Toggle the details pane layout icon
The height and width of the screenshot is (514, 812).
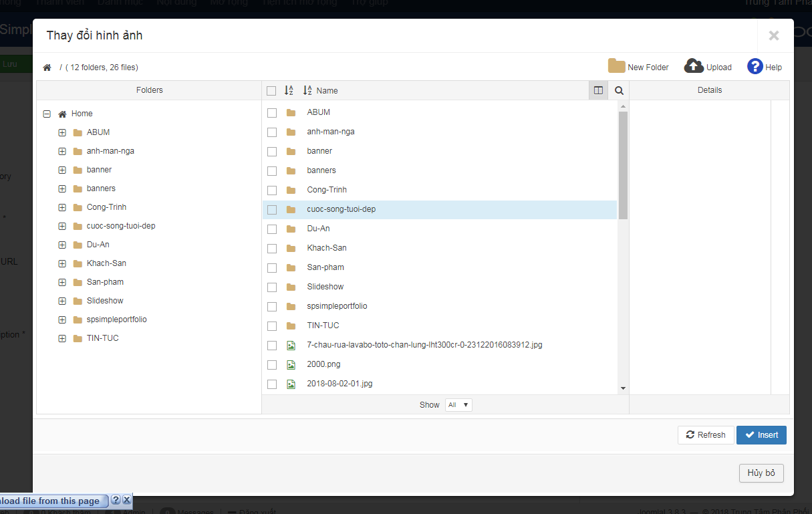598,90
